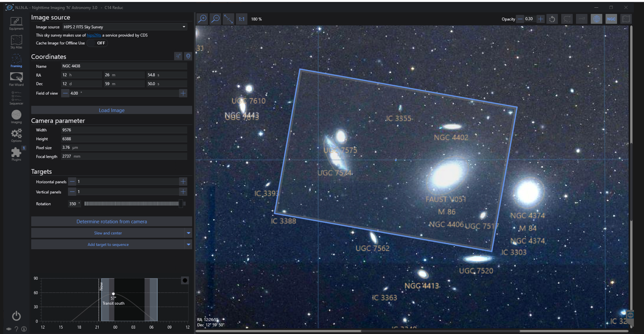Click the camera Height field
The image size is (644, 334).
125,139
